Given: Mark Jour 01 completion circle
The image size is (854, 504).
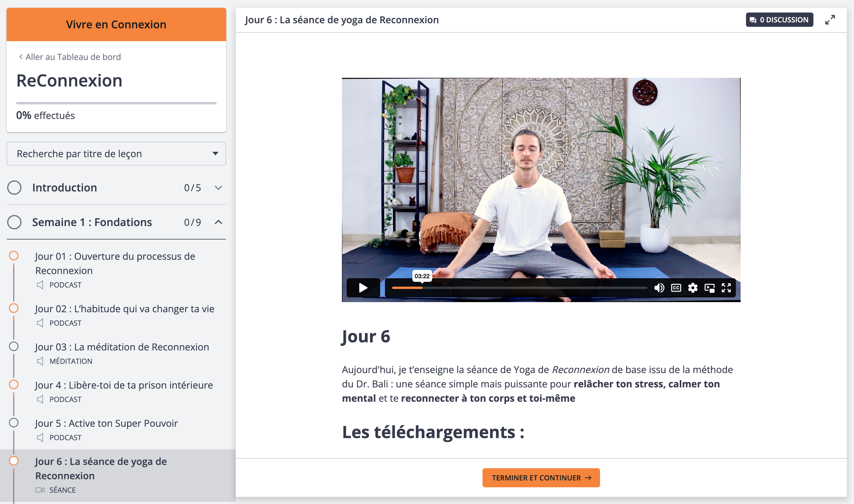Looking at the screenshot, I should click(x=14, y=256).
